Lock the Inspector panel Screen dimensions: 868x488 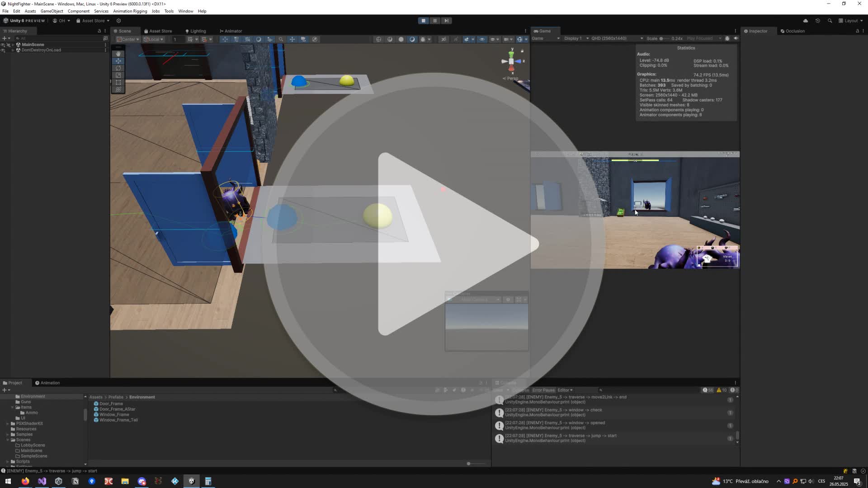pos(857,31)
